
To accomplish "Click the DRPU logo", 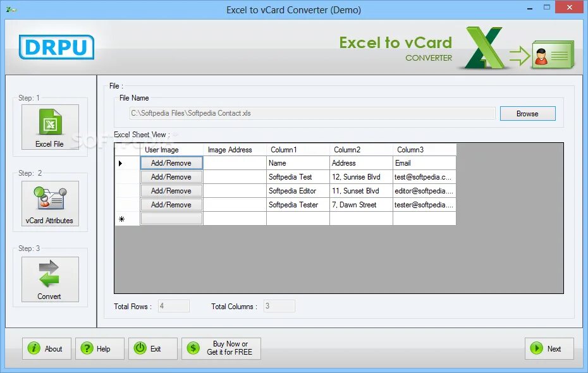I will coord(56,47).
